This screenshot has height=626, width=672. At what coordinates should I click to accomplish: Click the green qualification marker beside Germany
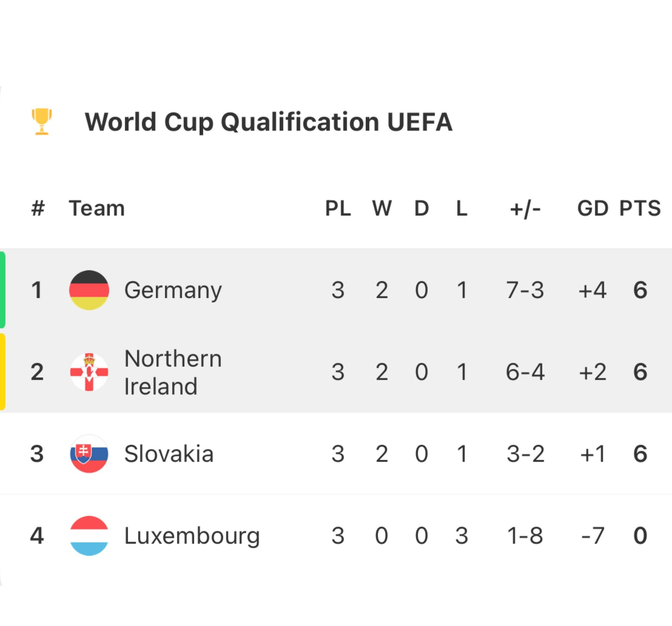point(2,290)
